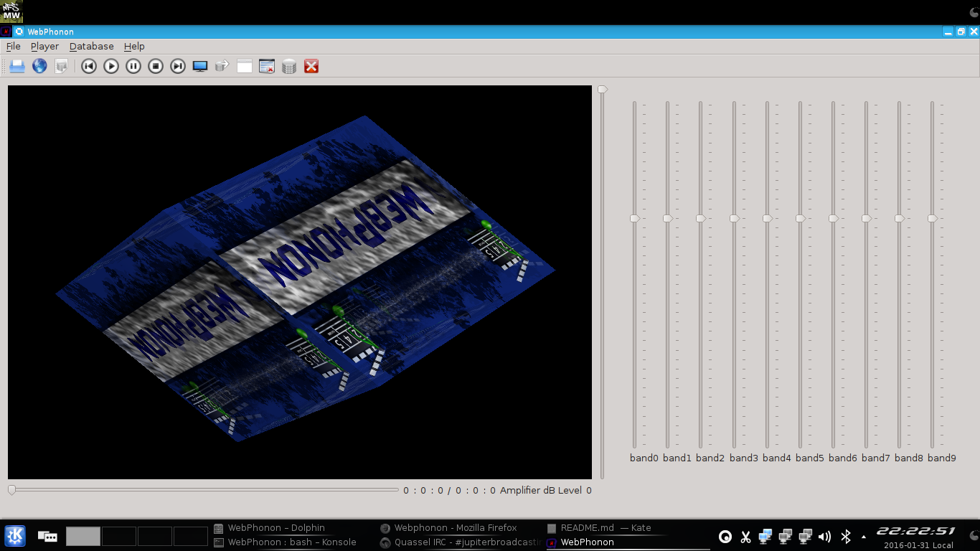Image resolution: width=980 pixels, height=551 pixels.
Task: Pause playback using the pause button
Action: (133, 66)
